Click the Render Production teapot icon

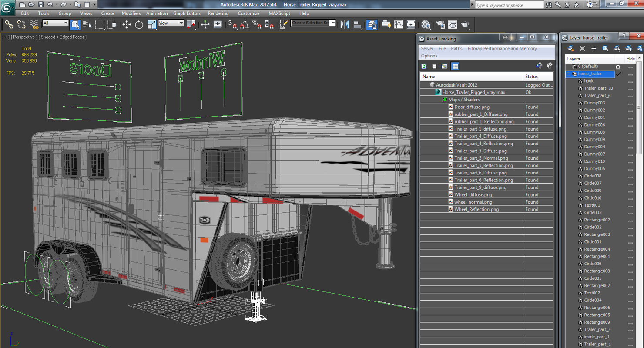(465, 24)
